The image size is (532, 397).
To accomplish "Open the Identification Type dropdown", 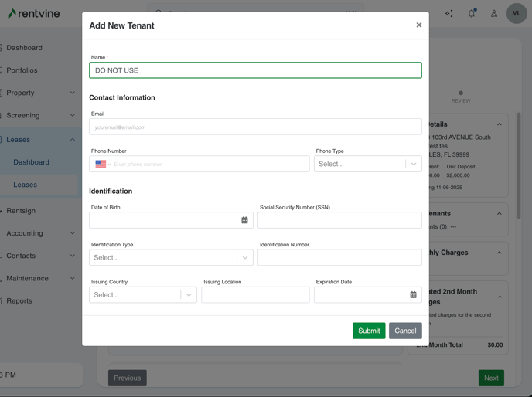I will click(x=171, y=257).
